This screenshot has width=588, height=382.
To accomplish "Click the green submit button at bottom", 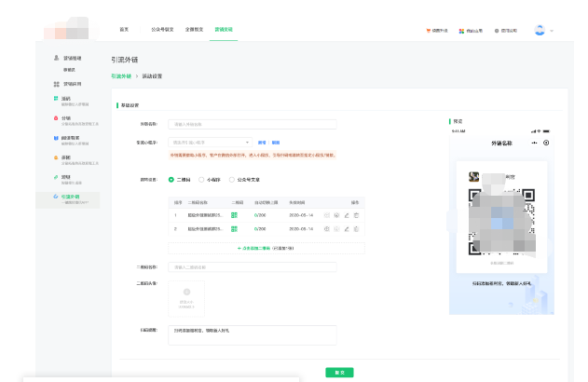I will point(339,372).
